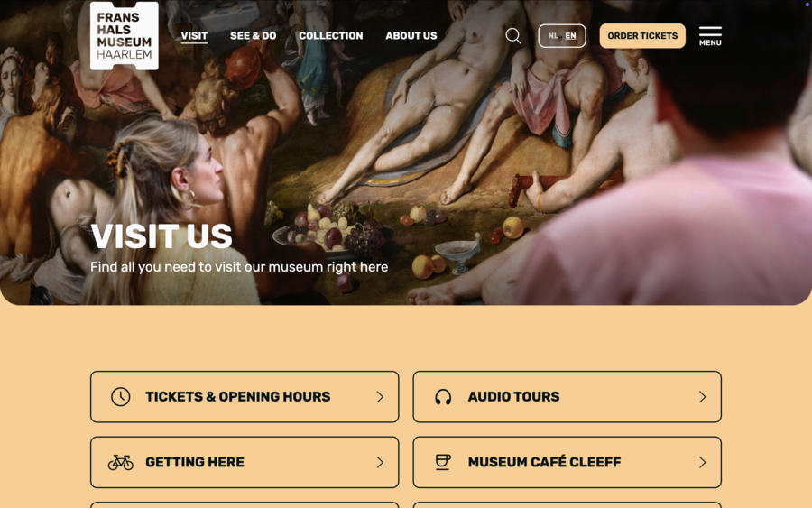This screenshot has width=812, height=508.
Task: Open the VISIT menu item
Action: [x=194, y=36]
